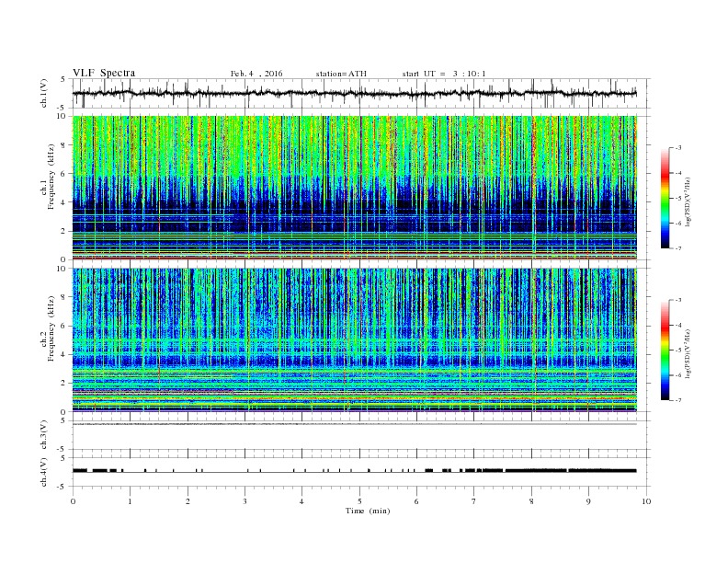Click the ch.1 "Frequency (kHz)" axis label
728x563 pixels.
pyautogui.click(x=51, y=177)
